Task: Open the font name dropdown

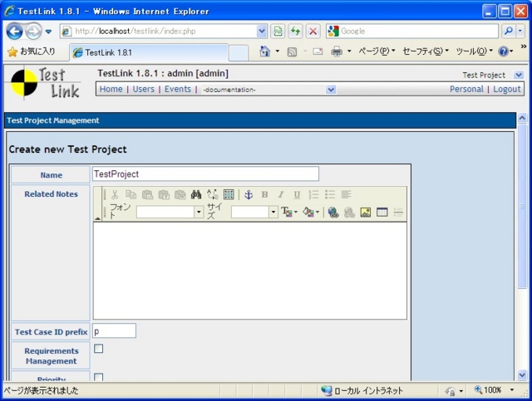Action: click(199, 213)
